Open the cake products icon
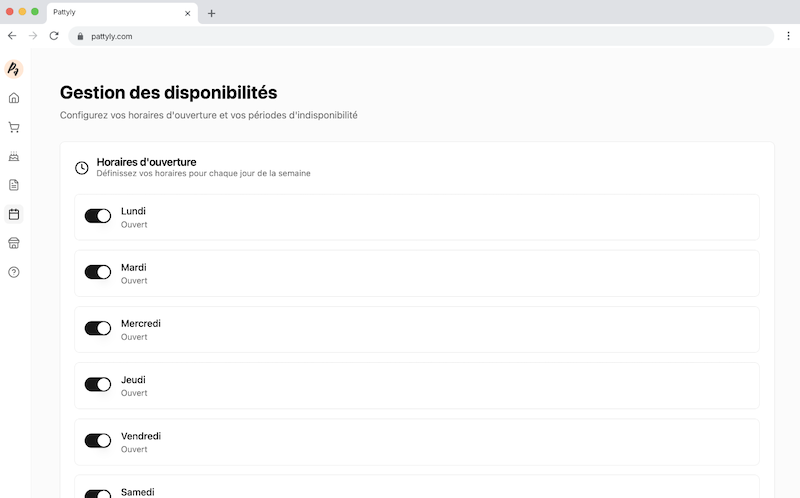 tap(14, 156)
